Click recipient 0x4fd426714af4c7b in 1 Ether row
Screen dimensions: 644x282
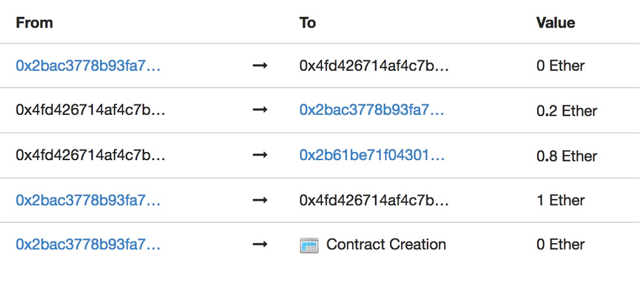(x=374, y=200)
